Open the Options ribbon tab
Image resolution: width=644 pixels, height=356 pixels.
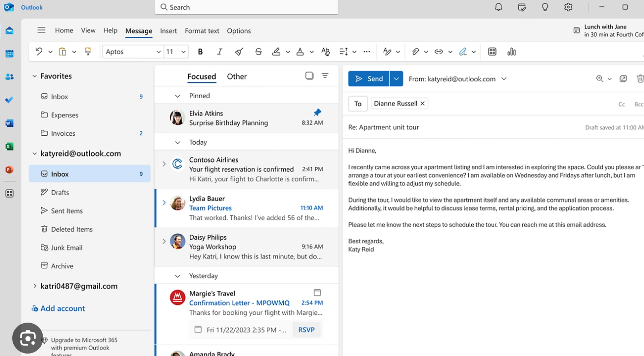239,30
